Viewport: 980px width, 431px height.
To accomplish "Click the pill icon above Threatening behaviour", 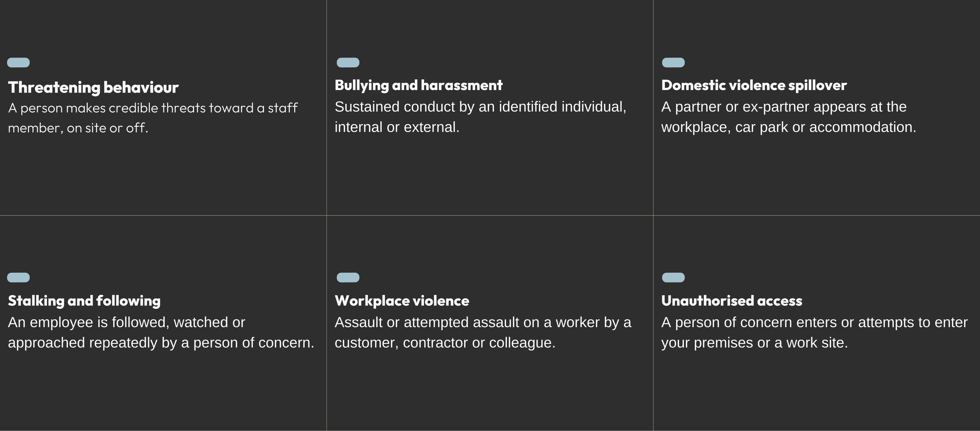I will [18, 63].
